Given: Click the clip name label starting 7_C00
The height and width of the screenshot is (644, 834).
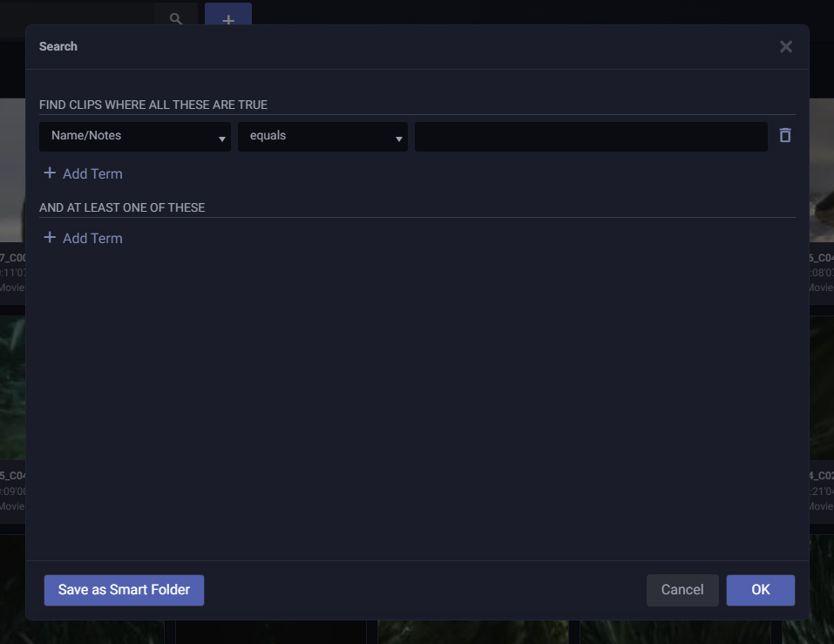Looking at the screenshot, I should point(13,258).
